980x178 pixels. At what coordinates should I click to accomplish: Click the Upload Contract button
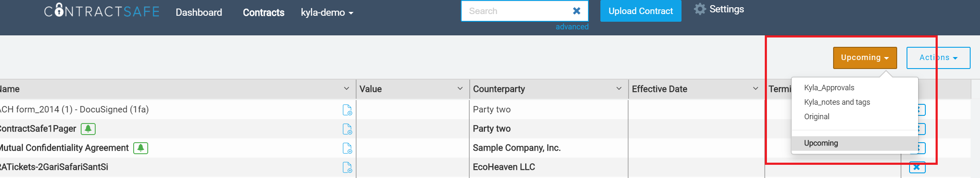(641, 11)
